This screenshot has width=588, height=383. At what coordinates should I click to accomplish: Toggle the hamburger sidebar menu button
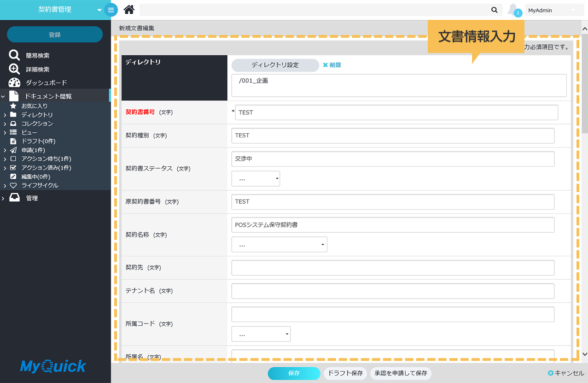click(x=111, y=10)
